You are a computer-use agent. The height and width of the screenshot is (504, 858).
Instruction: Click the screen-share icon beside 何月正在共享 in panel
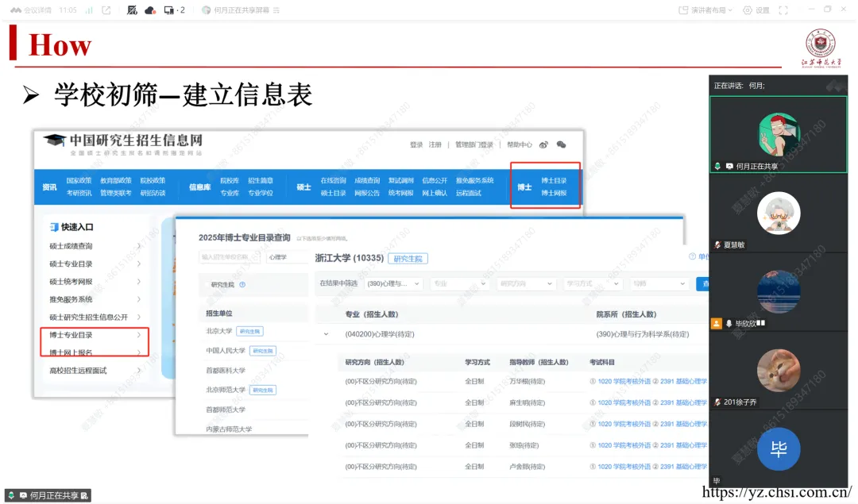click(729, 166)
